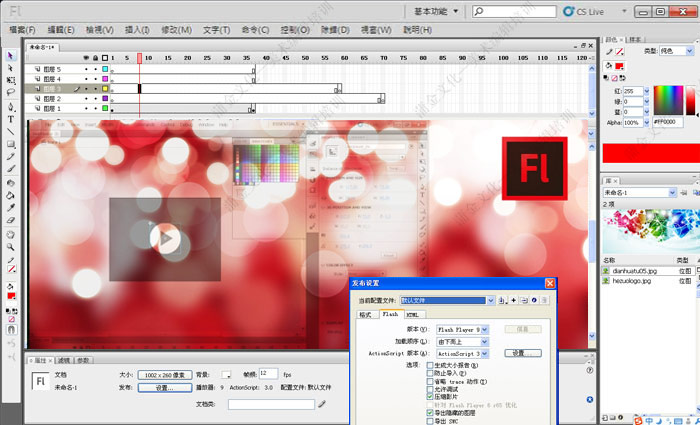Open the 加载顺序 dropdown
The height and width of the screenshot is (425, 700).
click(485, 342)
